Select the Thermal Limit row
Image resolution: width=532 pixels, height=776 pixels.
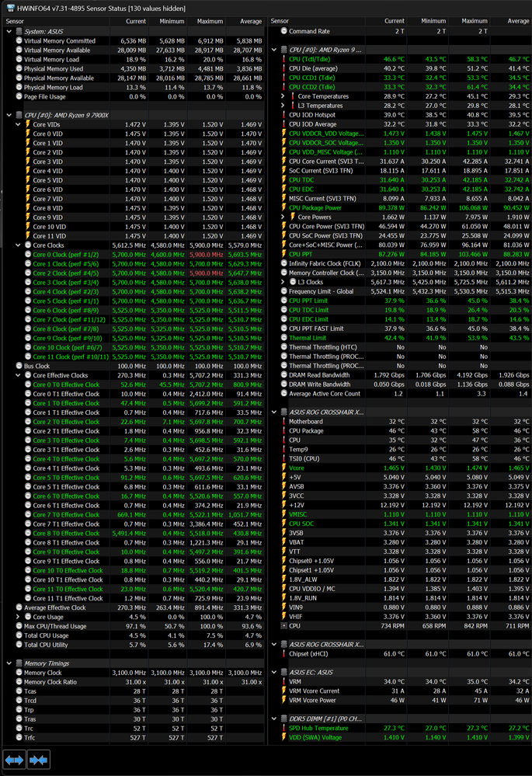pos(400,338)
